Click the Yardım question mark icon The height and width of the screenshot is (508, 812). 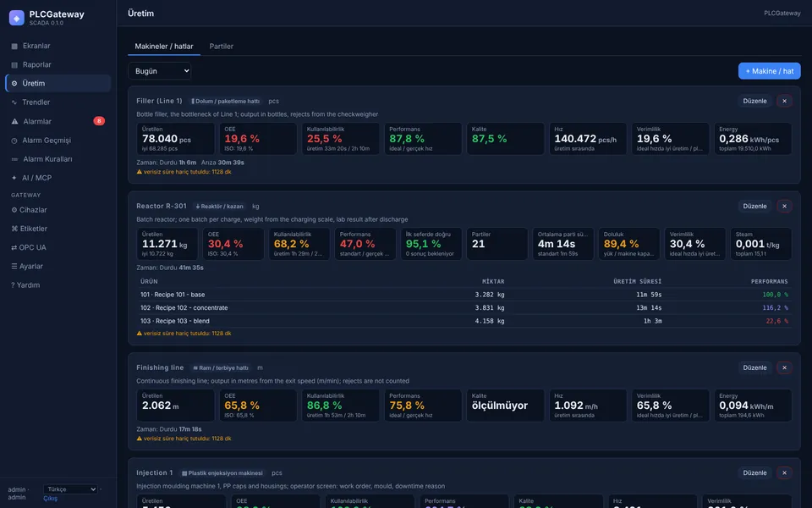click(x=13, y=285)
